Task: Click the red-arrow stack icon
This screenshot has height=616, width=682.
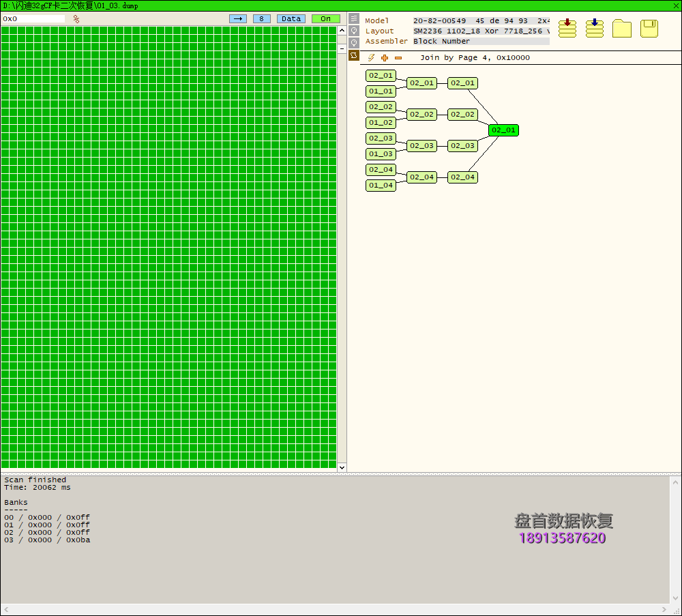Action: point(567,28)
